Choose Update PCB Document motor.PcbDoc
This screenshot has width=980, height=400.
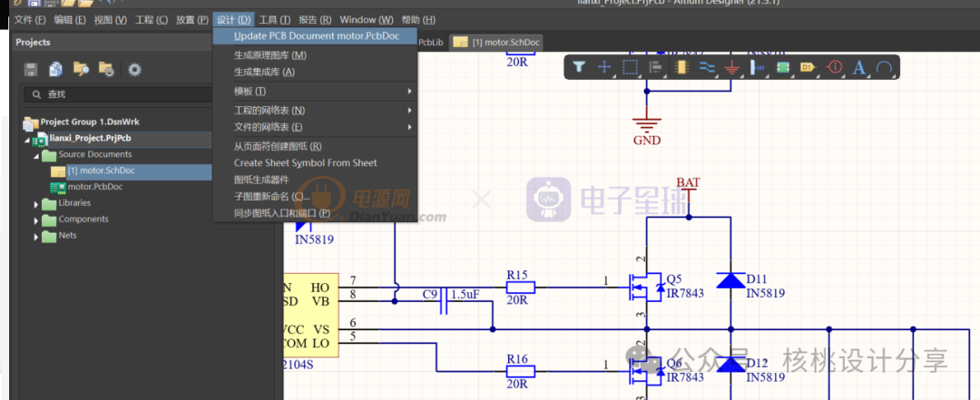[315, 36]
